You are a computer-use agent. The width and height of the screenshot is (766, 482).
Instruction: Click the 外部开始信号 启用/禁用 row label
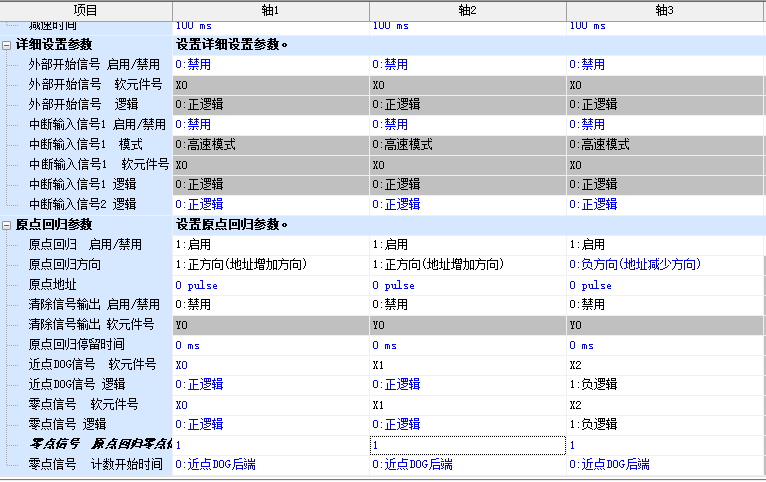[x=94, y=64]
